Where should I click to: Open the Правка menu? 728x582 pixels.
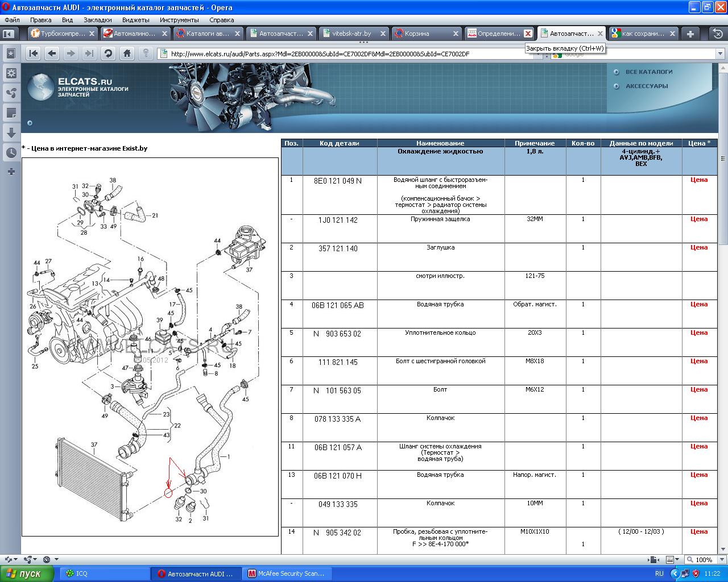41,20
